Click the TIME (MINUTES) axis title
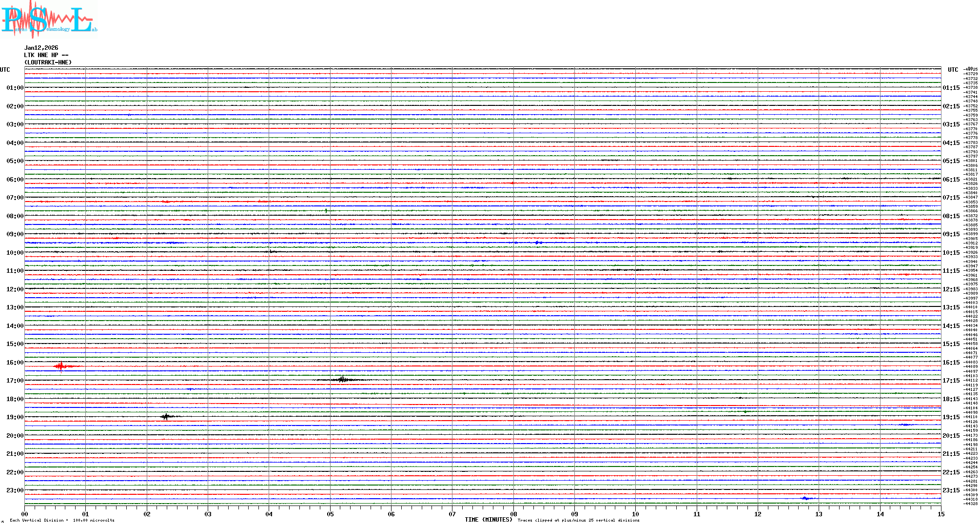This screenshot has width=980, height=527. point(488,520)
